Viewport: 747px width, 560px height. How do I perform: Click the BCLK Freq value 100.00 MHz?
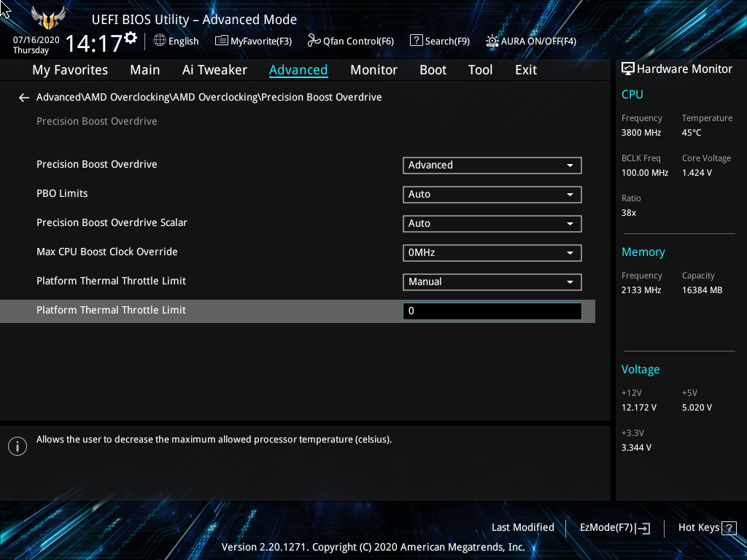click(645, 173)
